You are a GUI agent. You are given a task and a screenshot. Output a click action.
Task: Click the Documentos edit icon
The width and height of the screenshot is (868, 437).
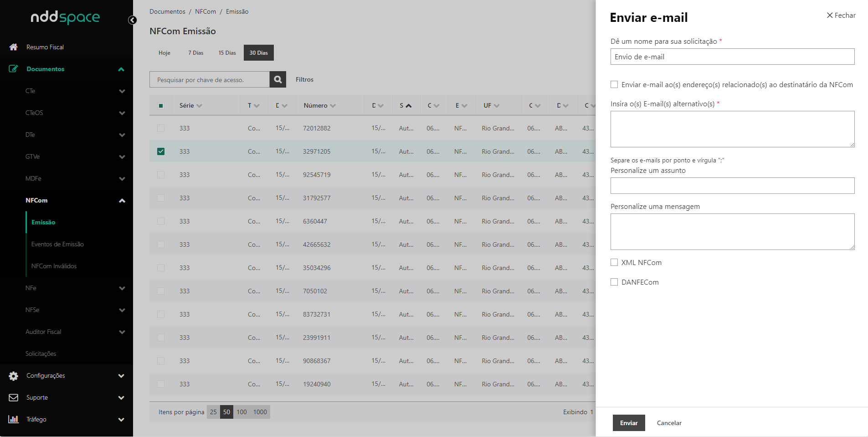click(x=14, y=69)
